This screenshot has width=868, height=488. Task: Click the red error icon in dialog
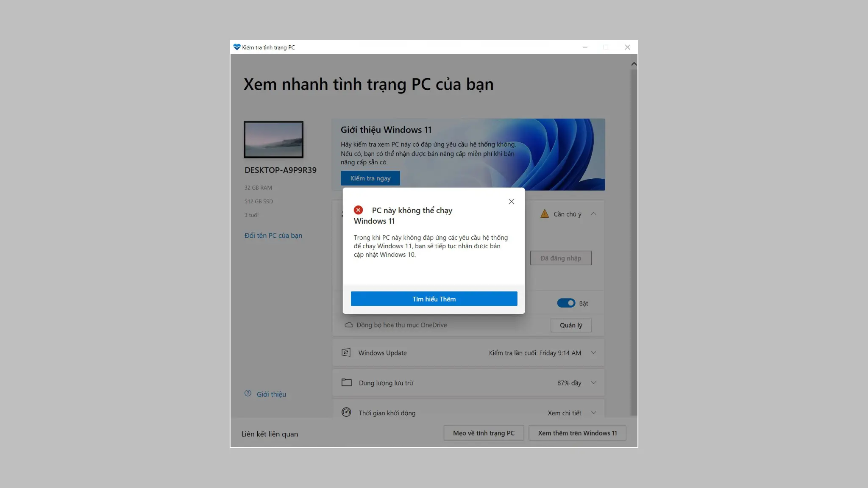pos(359,210)
